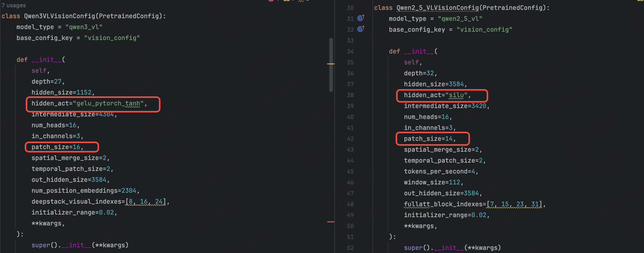Click out_hidden_size=3584 in the Qwen3 config
This screenshot has height=253, width=644.
(x=69, y=180)
